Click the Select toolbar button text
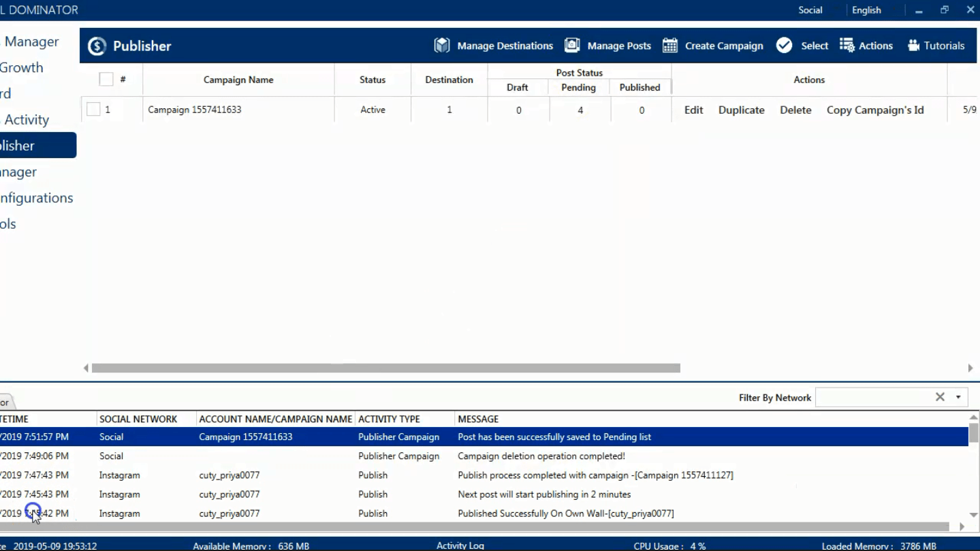The width and height of the screenshot is (980, 551). pyautogui.click(x=815, y=46)
